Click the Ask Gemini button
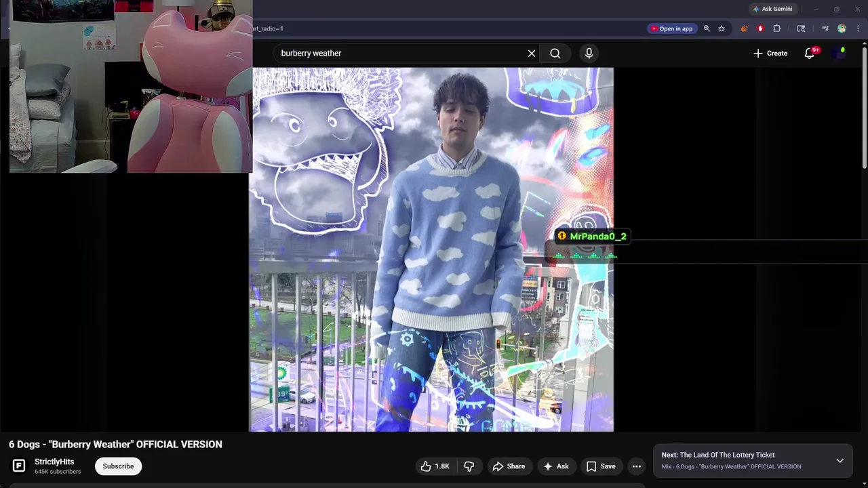 772,9
